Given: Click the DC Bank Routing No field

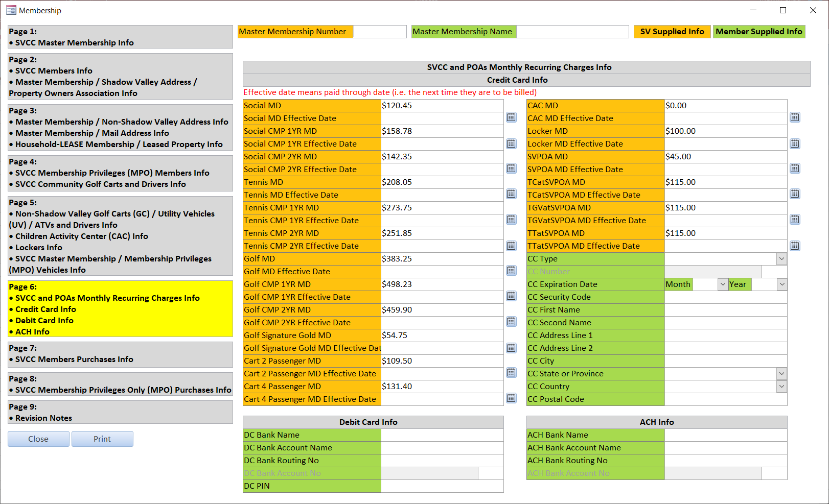Looking at the screenshot, I should [x=442, y=461].
